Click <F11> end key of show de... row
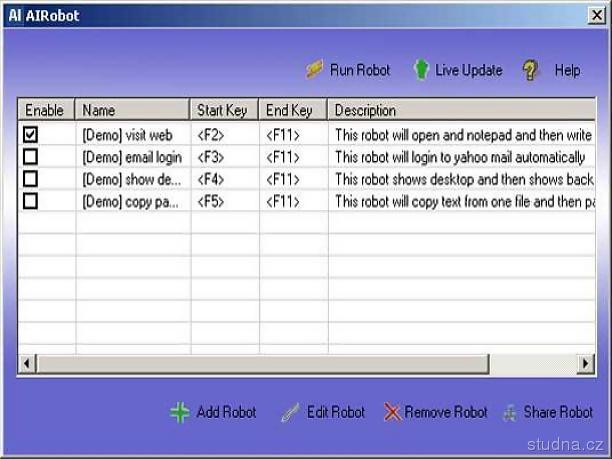The image size is (612, 459). pyautogui.click(x=283, y=180)
